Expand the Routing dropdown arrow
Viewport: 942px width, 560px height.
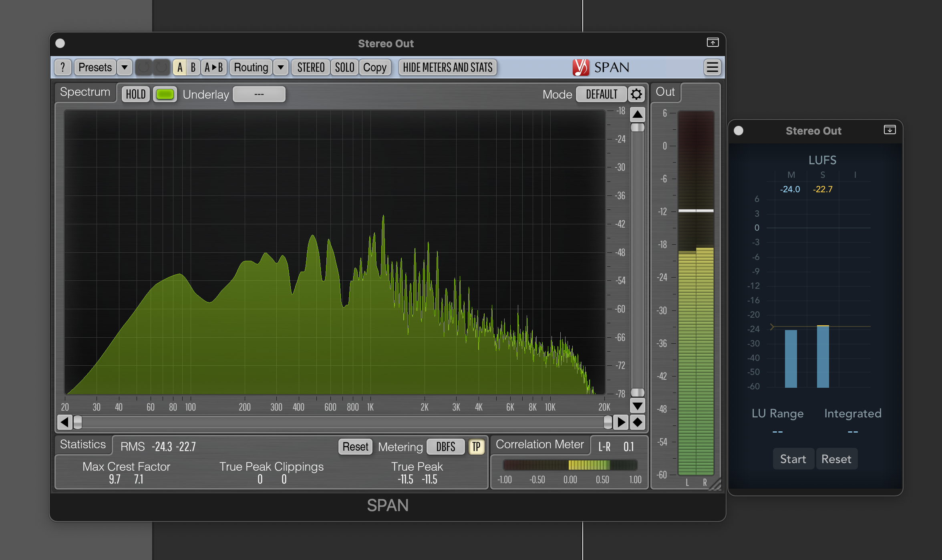[x=281, y=67]
